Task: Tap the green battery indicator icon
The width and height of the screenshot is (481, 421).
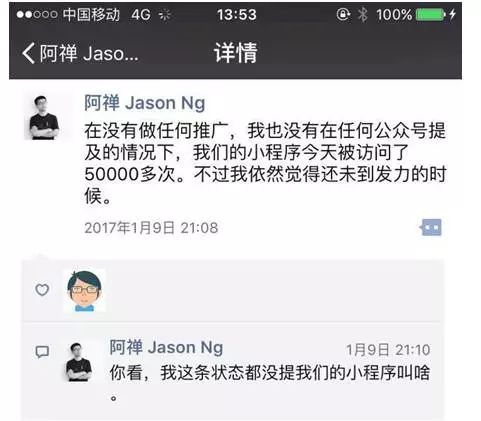Action: (x=431, y=14)
